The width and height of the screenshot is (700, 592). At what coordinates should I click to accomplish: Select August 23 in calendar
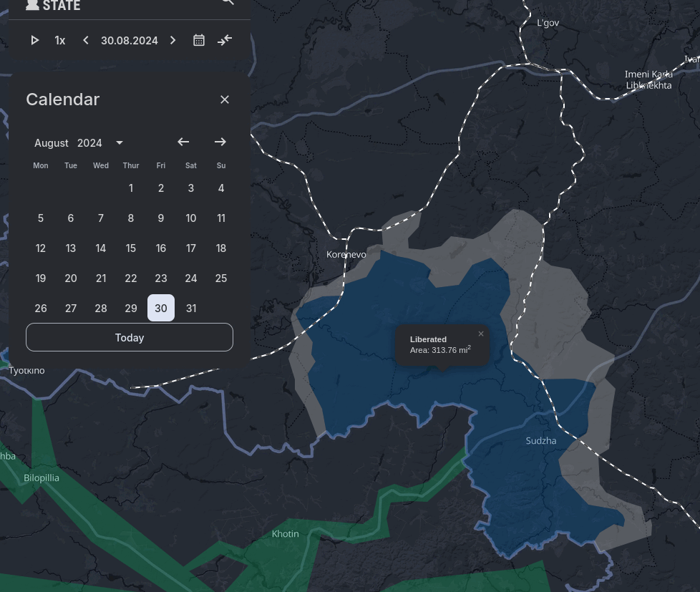pos(161,278)
